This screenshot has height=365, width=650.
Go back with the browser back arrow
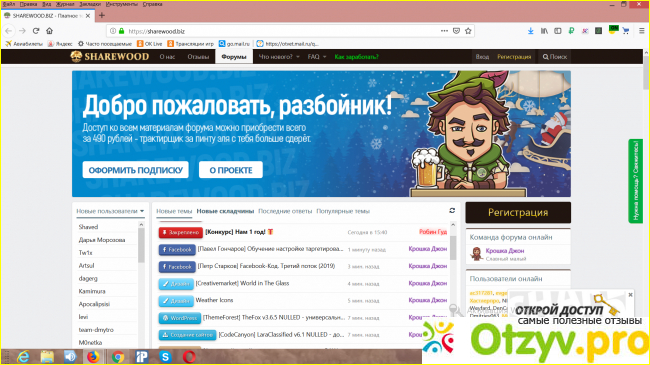[9, 31]
